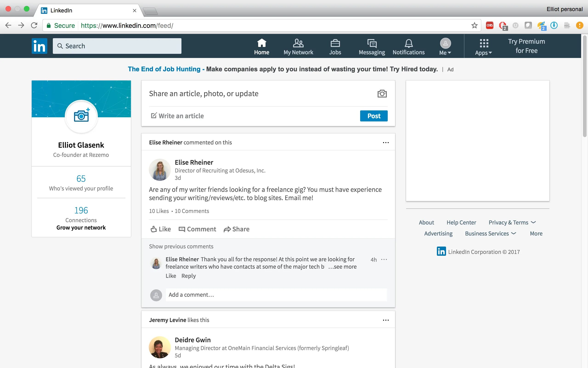Click 10 Likes count
588x368 pixels.
click(159, 211)
